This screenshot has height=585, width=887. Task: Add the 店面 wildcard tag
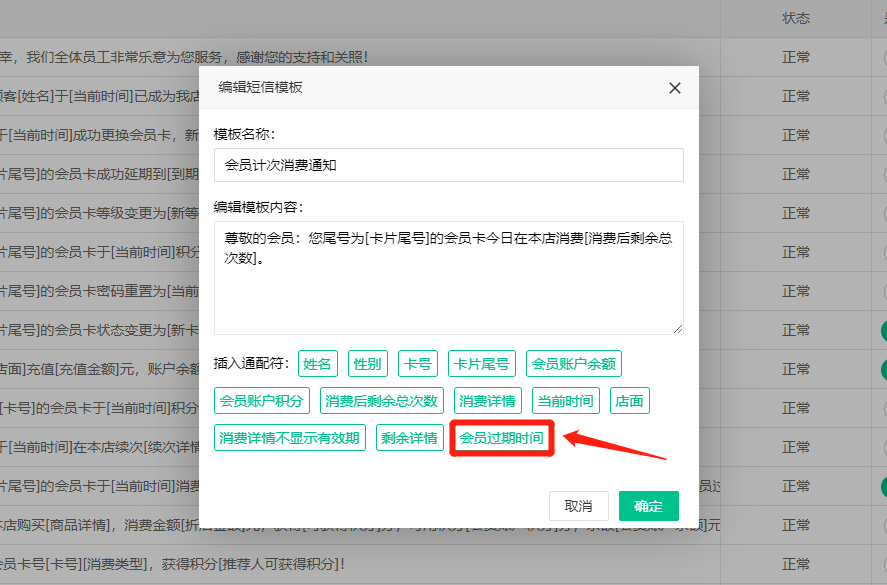coord(629,401)
